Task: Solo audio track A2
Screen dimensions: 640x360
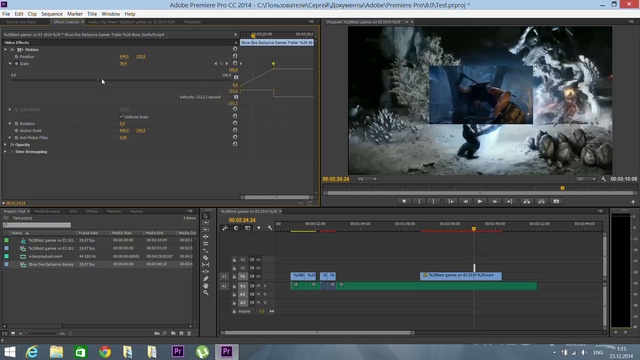Action: click(x=265, y=294)
